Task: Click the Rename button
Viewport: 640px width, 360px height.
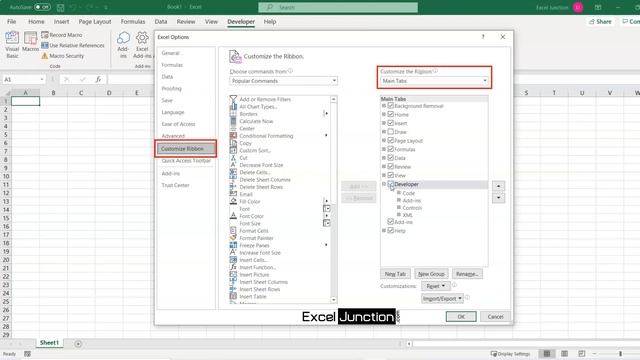Action: tap(467, 274)
